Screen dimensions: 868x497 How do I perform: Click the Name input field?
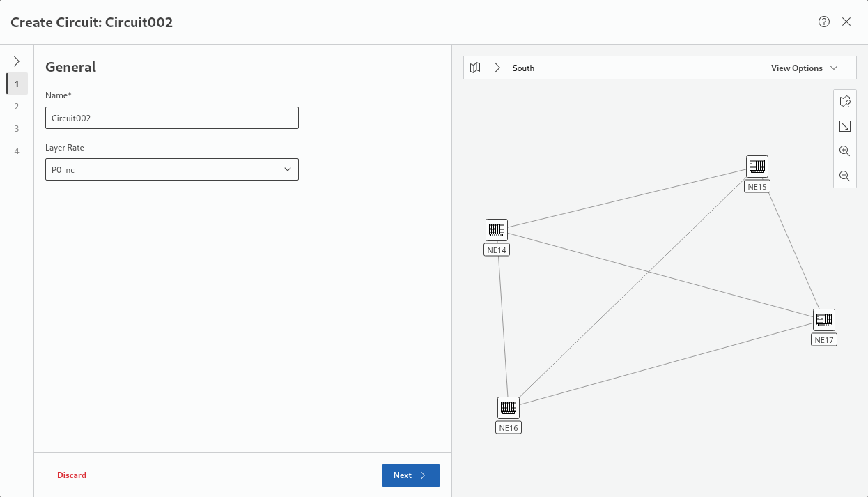pyautogui.click(x=171, y=118)
